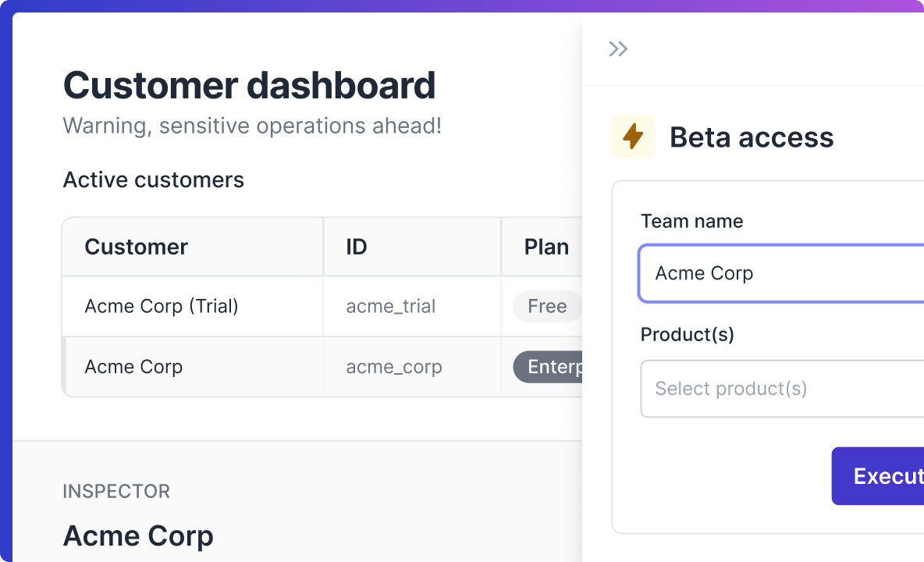The width and height of the screenshot is (924, 562).
Task: Click the Active customers section label
Action: click(x=153, y=180)
